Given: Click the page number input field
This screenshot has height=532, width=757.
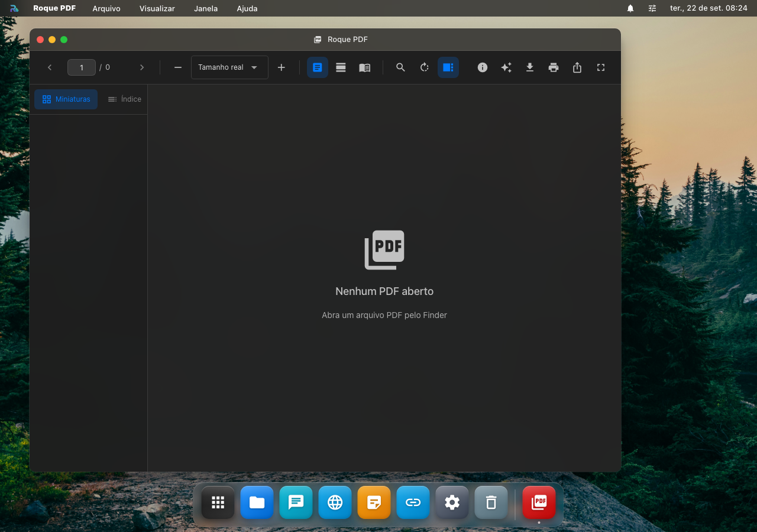Looking at the screenshot, I should tap(82, 67).
